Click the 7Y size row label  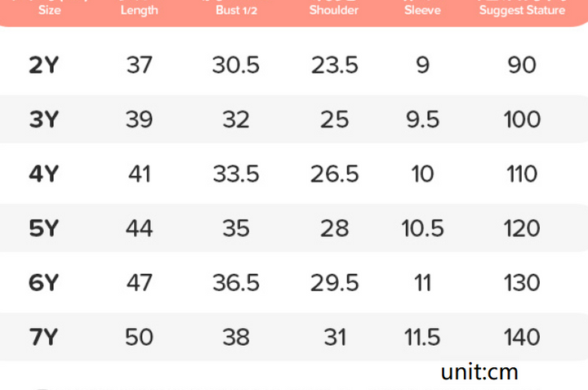coord(44,337)
